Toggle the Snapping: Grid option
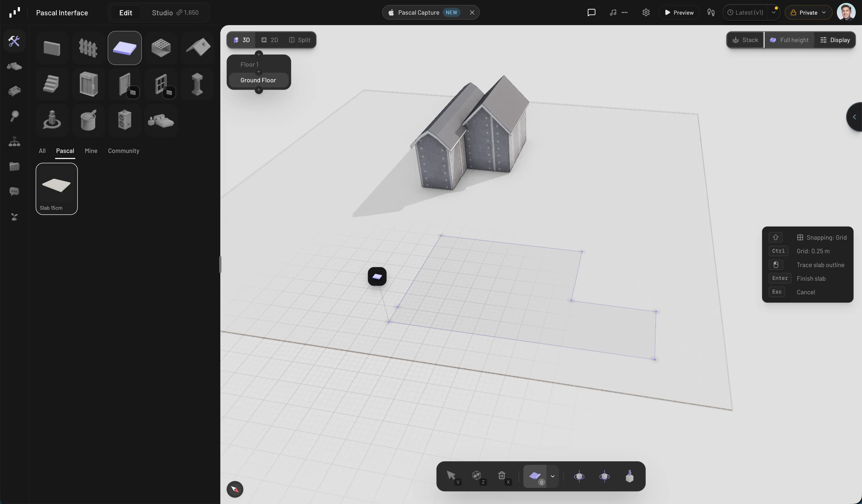 point(822,237)
